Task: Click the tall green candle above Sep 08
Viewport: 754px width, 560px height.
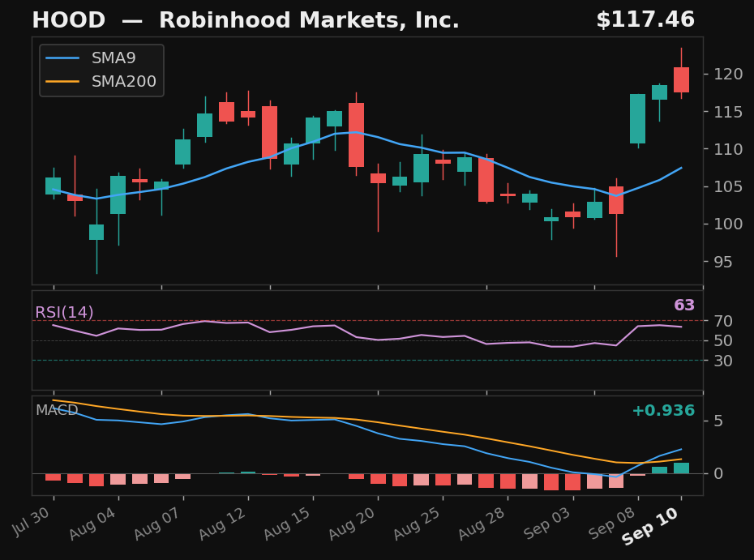Action: [x=637, y=119]
